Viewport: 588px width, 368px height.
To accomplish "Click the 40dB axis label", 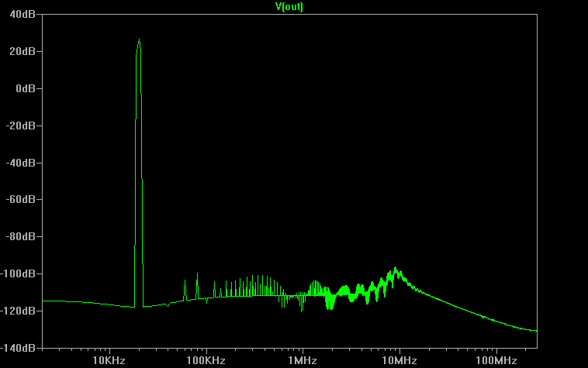I will (x=22, y=14).
